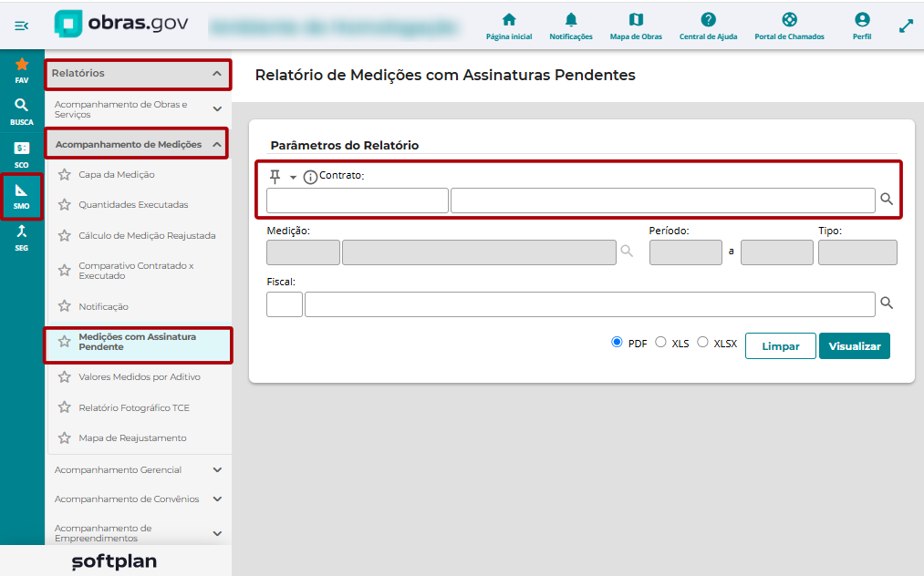Favorite Relatório Fotográfico TCE star
Viewport: 924px width, 576px height.
tap(64, 407)
